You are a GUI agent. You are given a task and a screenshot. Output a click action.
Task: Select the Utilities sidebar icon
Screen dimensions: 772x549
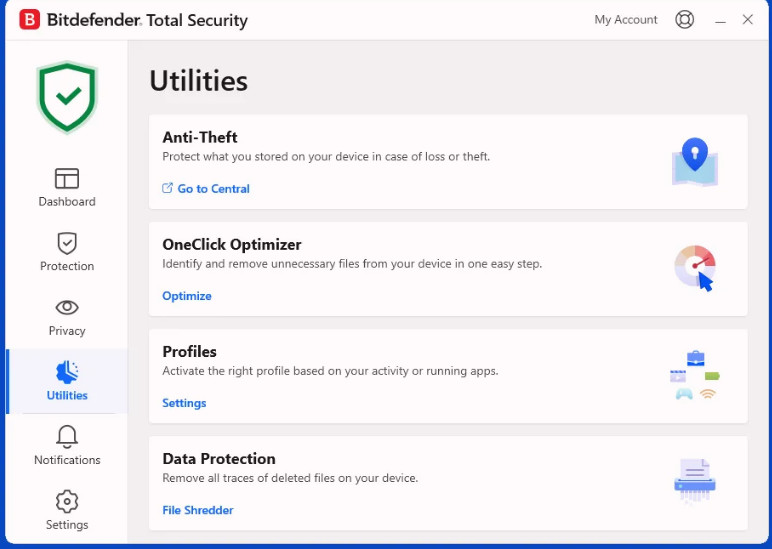tap(67, 372)
